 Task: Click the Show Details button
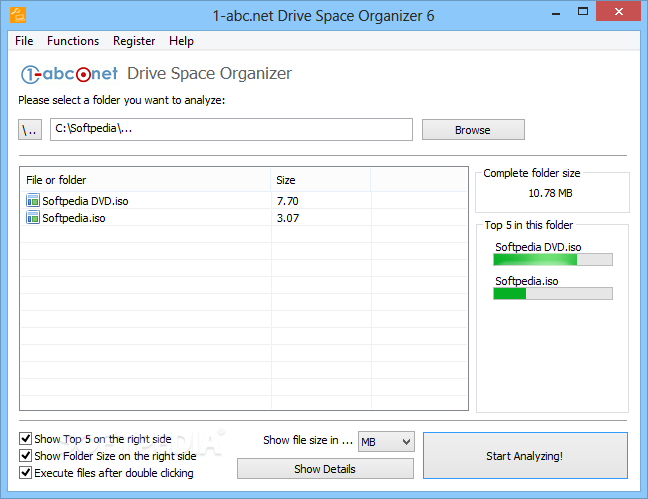[x=325, y=468]
